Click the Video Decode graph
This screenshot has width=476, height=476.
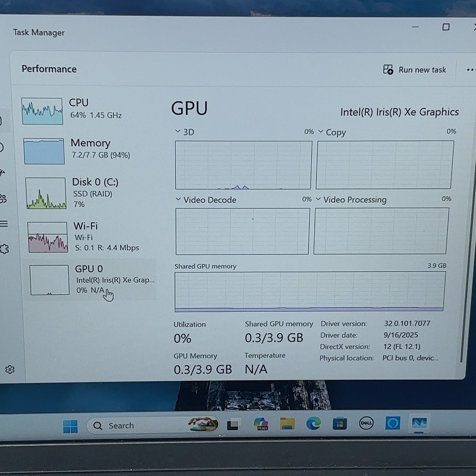242,231
